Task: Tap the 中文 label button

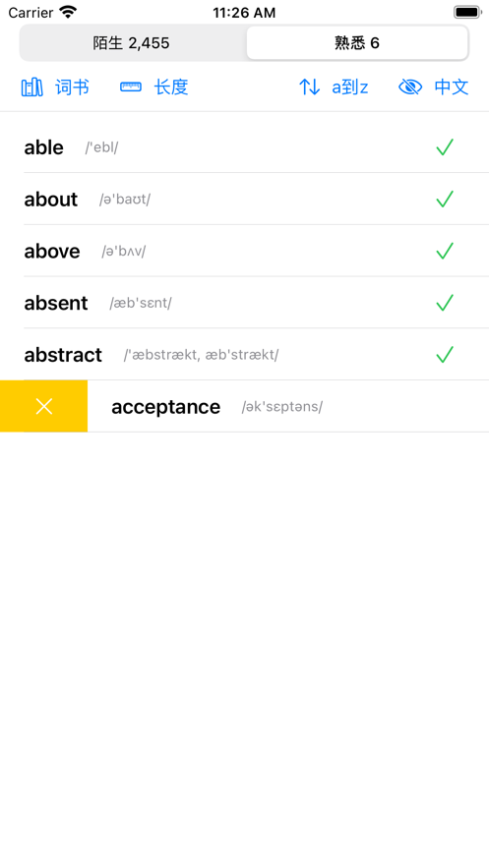Action: [x=452, y=87]
